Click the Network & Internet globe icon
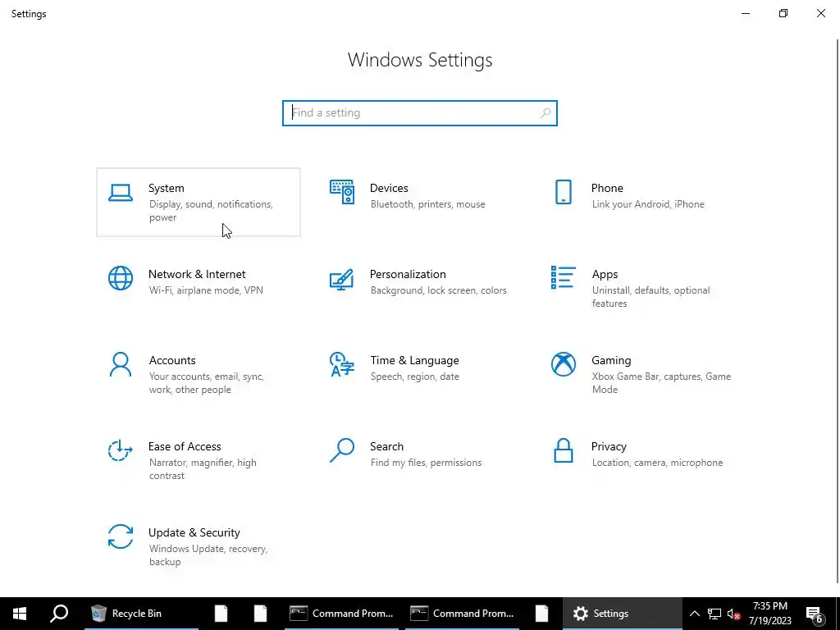This screenshot has height=630, width=840. (121, 278)
